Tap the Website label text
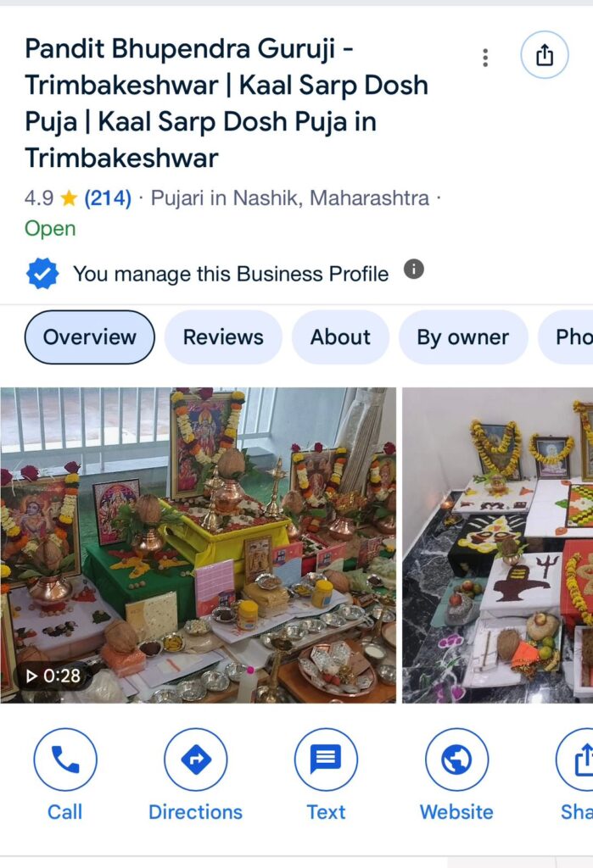The image size is (593, 868). pos(456,812)
